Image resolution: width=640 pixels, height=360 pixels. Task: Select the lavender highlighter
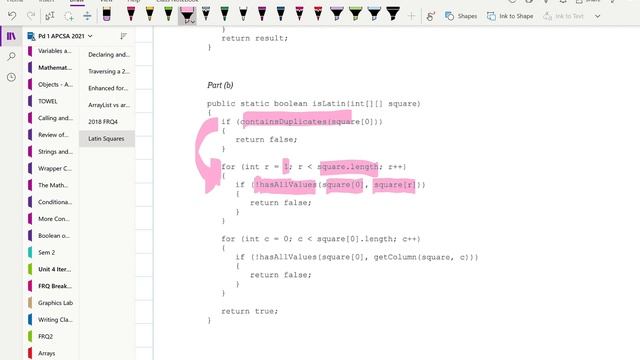coord(337,13)
